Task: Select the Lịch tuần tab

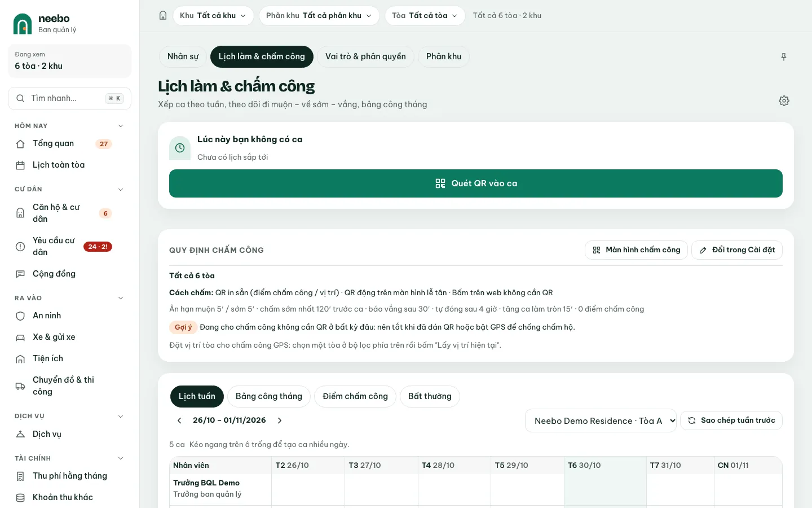Action: (x=197, y=396)
